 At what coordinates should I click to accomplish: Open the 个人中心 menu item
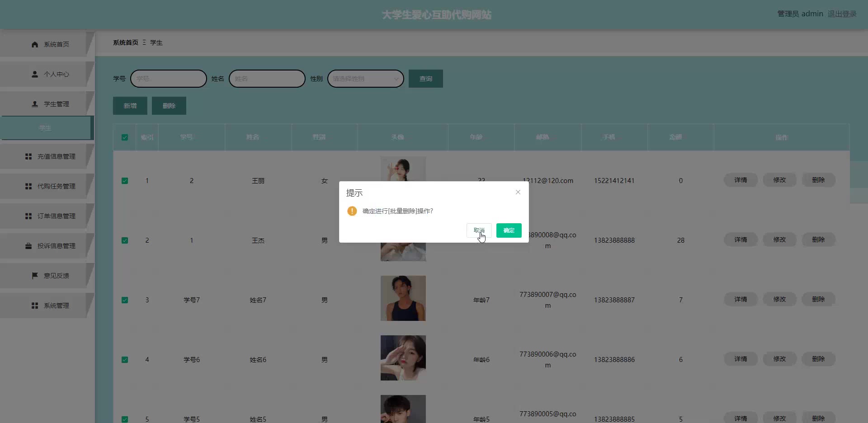(x=47, y=74)
